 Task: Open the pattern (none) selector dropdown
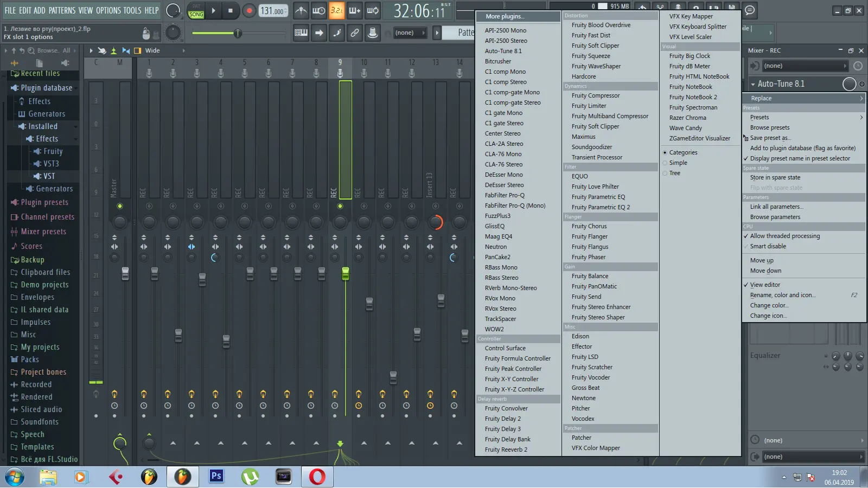coord(411,33)
